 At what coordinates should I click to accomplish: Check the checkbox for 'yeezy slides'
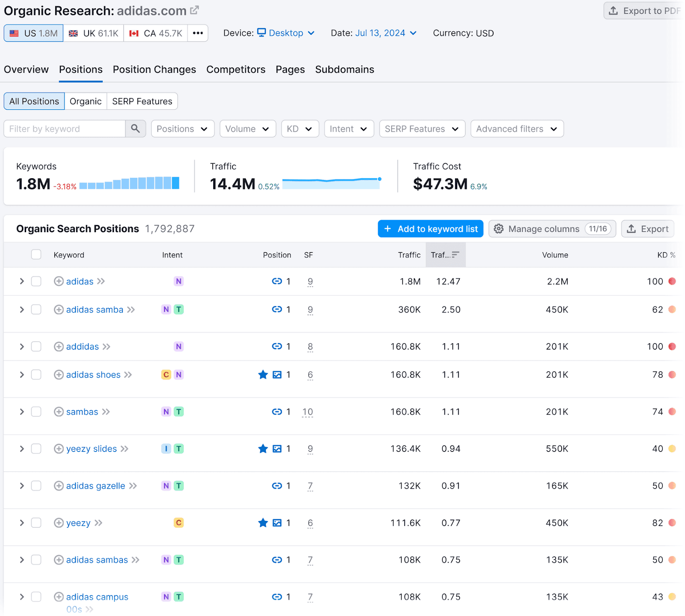pos(36,449)
